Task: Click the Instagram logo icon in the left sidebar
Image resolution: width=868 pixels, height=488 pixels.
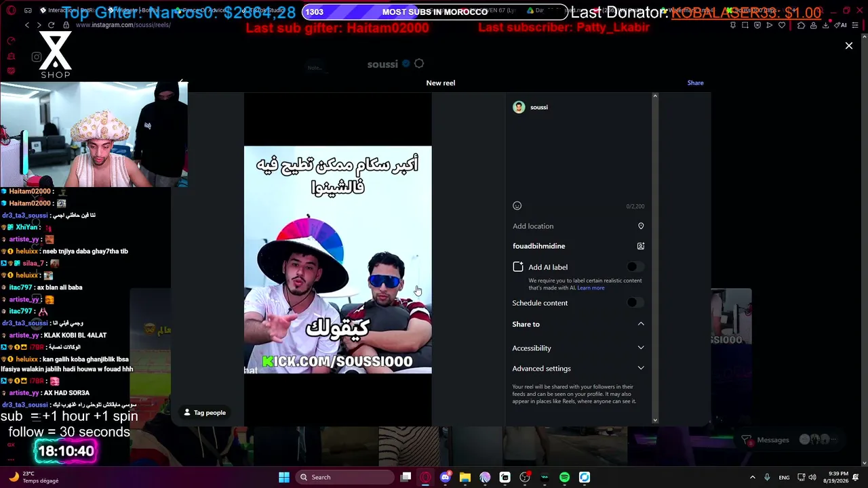Action: 37,57
